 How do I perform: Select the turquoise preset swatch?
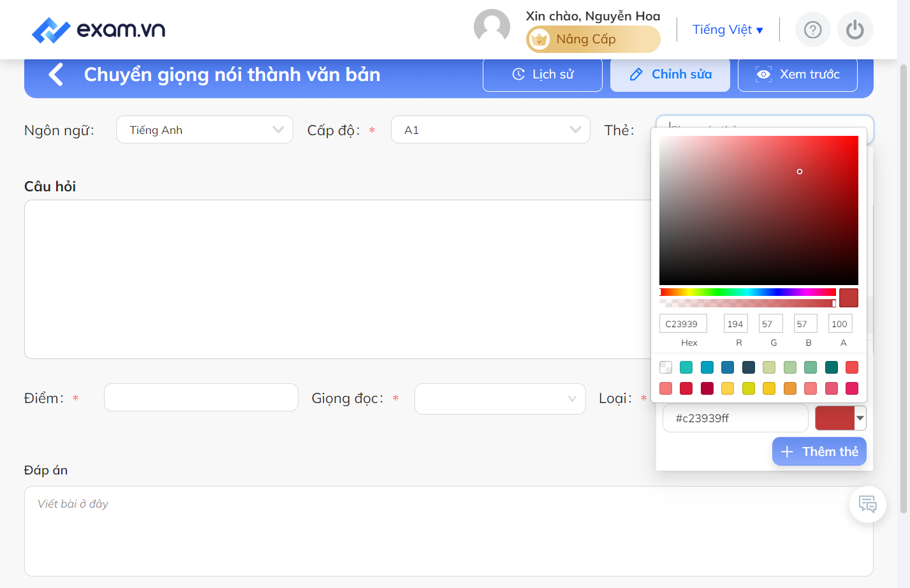686,367
